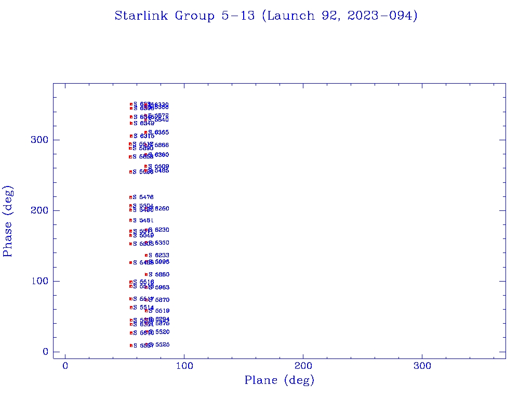Click the Phase axis tick label '100'
The image size is (532, 399).
click(39, 281)
